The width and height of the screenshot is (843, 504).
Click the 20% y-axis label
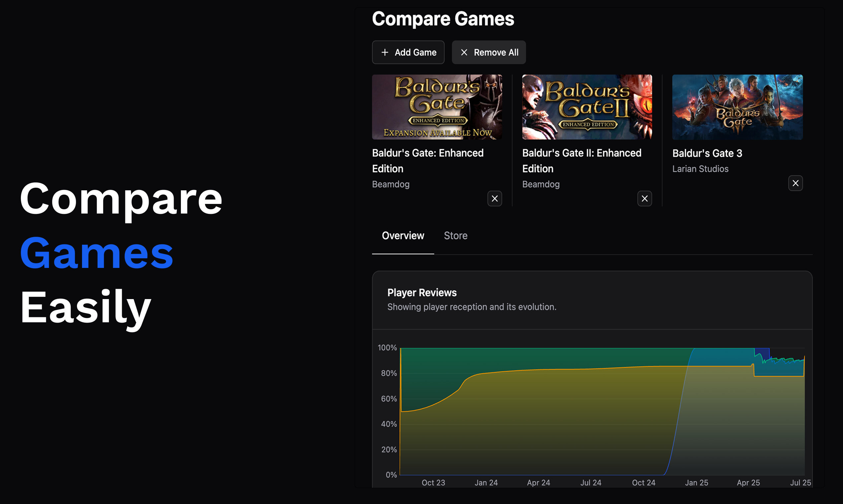389,449
